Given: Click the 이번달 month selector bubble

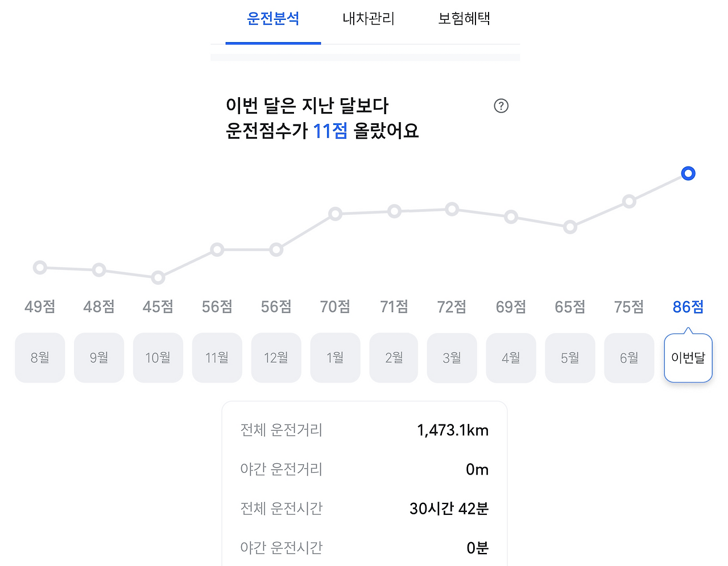Looking at the screenshot, I should 688,358.
